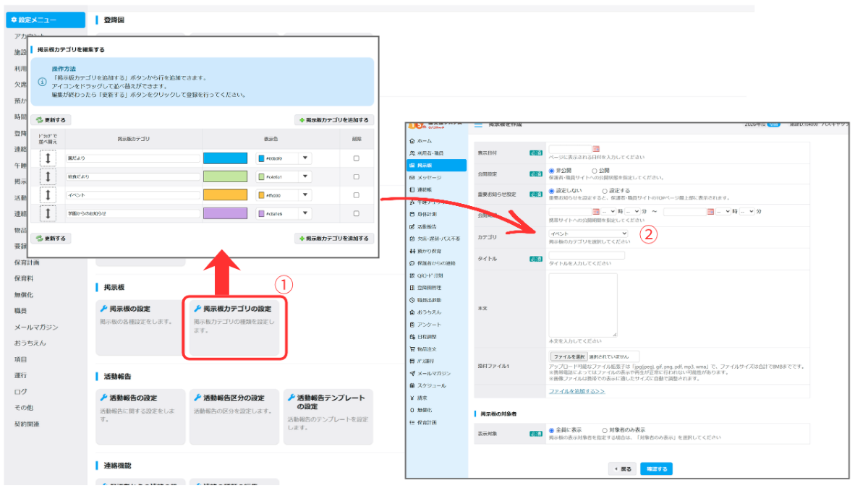Click 物品注文 cart icon in right sidebar
Viewport: 868px width, 488px height.
point(412,349)
